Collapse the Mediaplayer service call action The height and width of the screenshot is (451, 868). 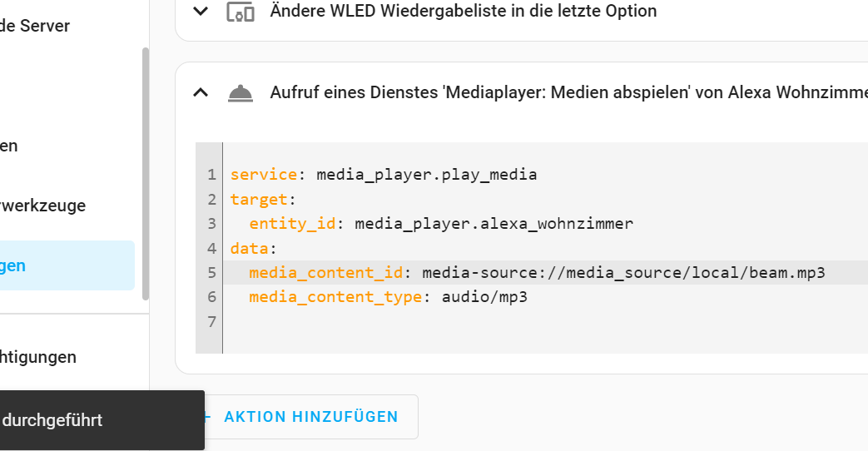pyautogui.click(x=201, y=92)
